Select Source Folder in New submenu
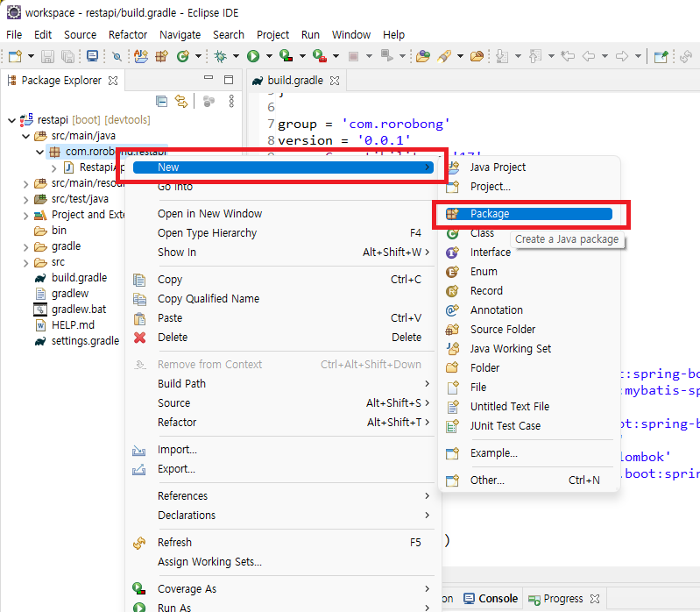This screenshot has height=612, width=700. [529, 329]
